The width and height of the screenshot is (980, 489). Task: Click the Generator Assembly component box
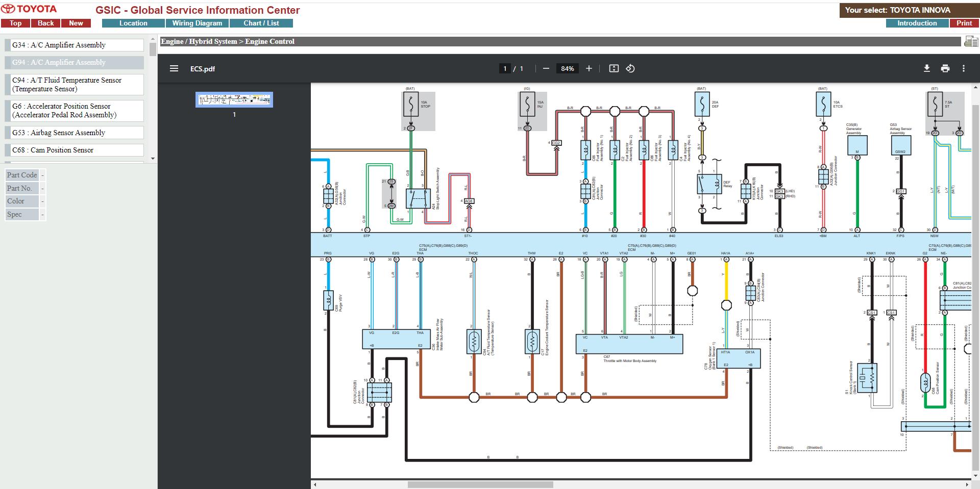[857, 146]
